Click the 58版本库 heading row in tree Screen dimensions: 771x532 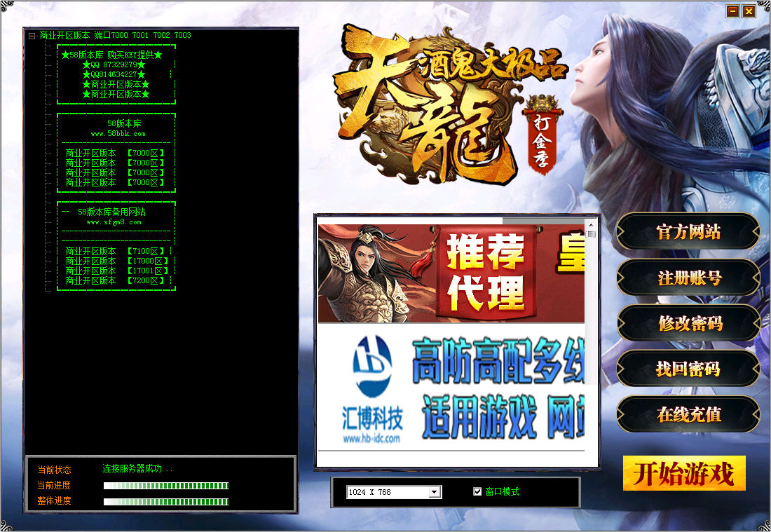pos(124,123)
